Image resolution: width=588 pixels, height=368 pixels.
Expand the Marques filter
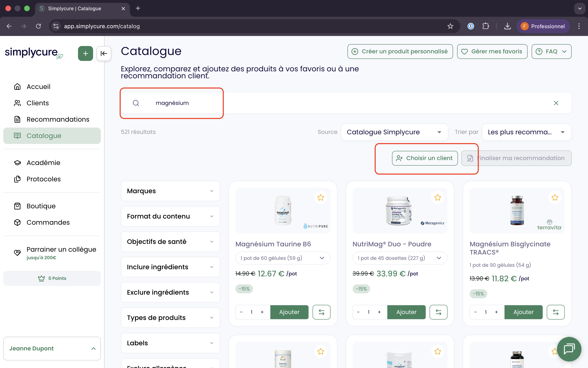click(x=170, y=191)
